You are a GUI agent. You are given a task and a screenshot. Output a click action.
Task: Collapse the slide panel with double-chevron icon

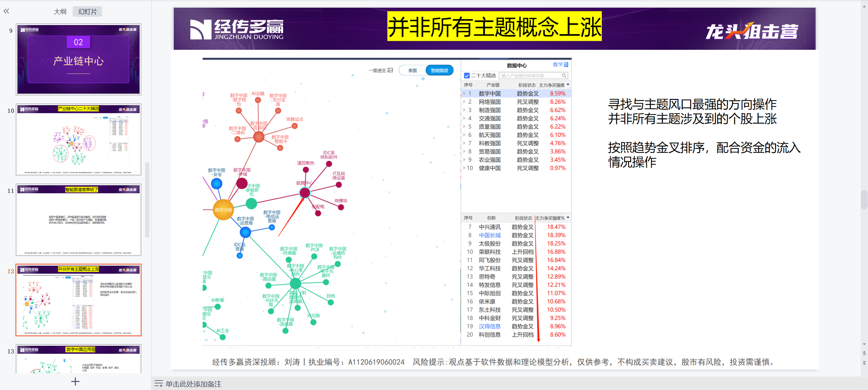coord(6,11)
